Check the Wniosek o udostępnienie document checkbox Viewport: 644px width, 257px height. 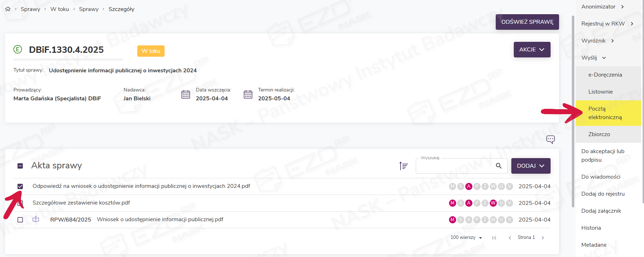(x=20, y=220)
